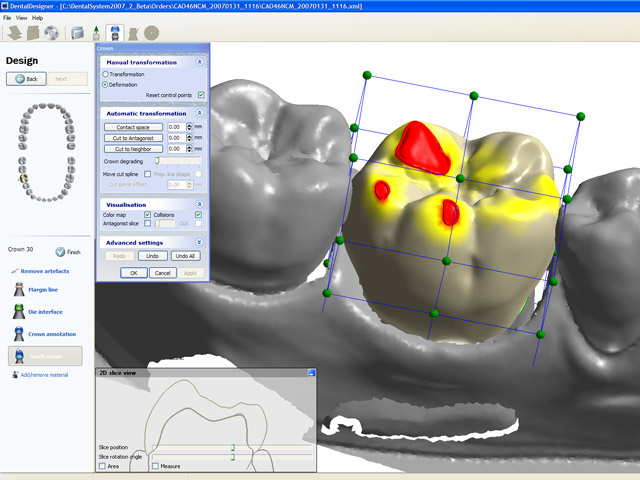Collapse the Automatic transformation section
This screenshot has width=640, height=480.
[199, 113]
